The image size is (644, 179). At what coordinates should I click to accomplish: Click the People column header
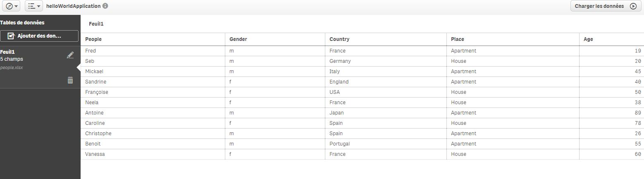click(x=93, y=39)
